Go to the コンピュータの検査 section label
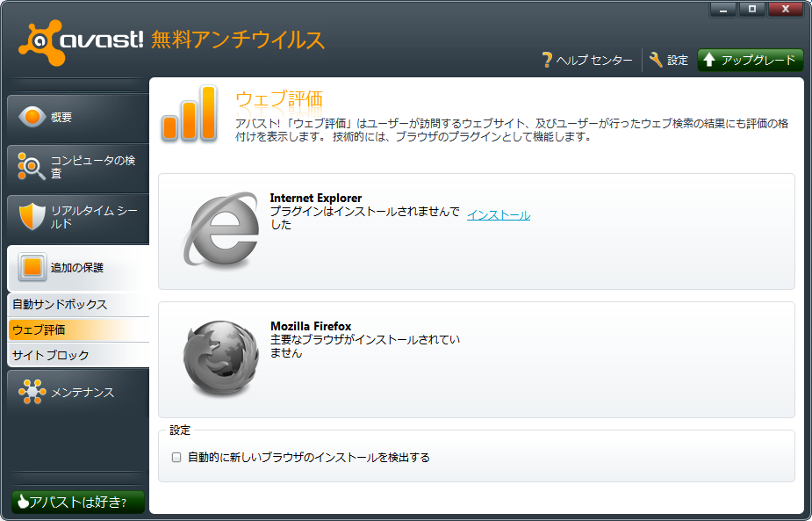812x521 pixels. point(93,167)
